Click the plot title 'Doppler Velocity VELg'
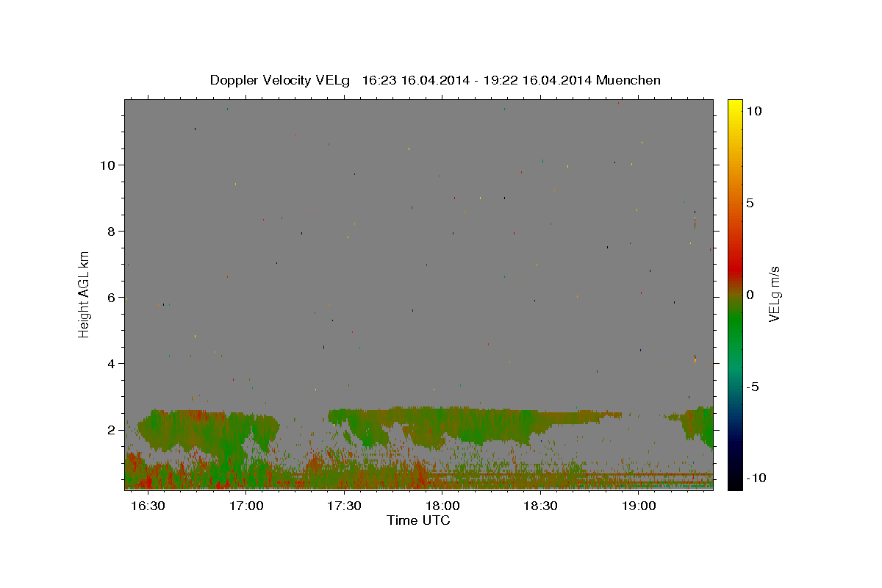 [279, 80]
